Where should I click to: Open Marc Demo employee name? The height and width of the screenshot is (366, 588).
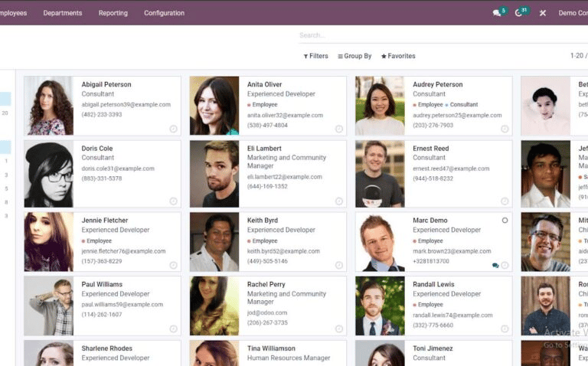tap(430, 221)
